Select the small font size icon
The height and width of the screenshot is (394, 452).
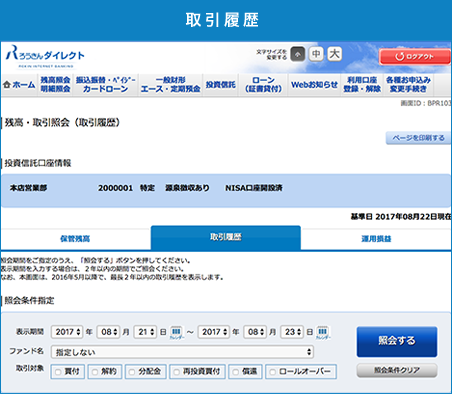pos(298,54)
